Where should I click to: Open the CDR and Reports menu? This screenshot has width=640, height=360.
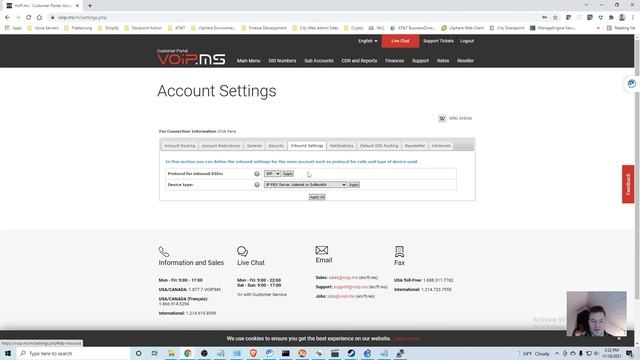click(x=359, y=61)
